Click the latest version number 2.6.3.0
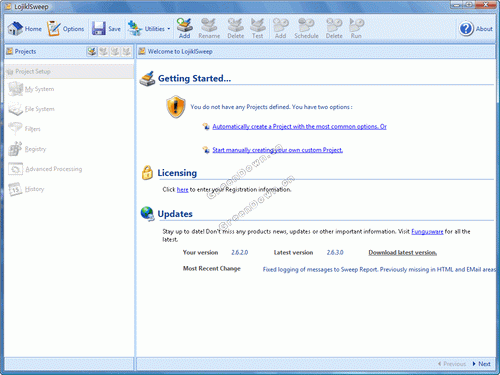The image size is (500, 375). pos(335,253)
